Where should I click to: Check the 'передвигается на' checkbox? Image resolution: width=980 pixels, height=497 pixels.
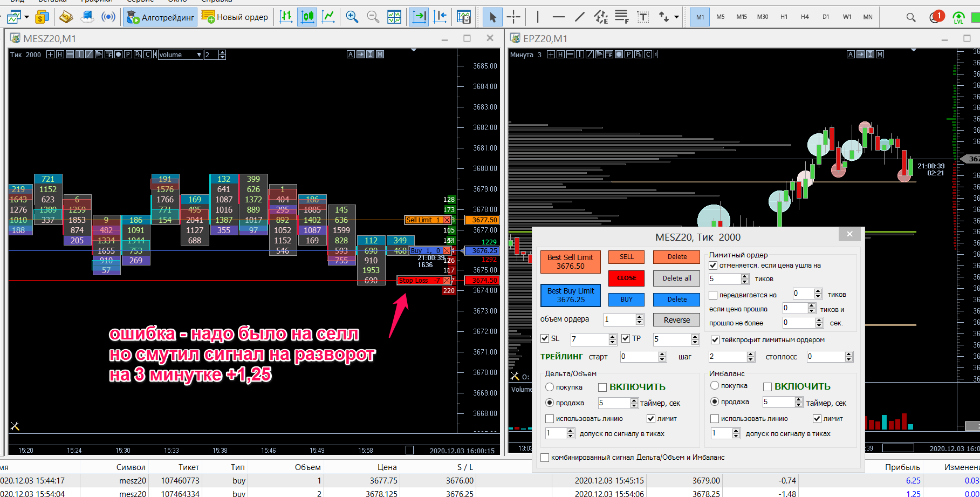(713, 295)
